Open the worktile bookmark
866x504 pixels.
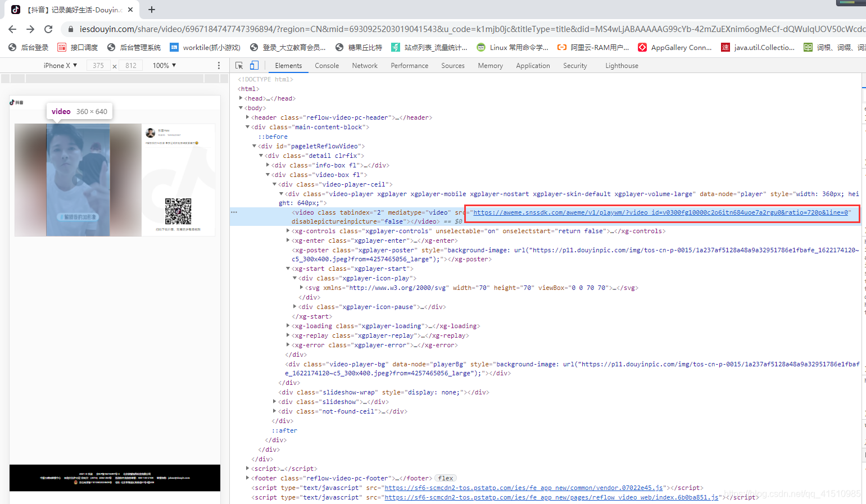(x=205, y=48)
